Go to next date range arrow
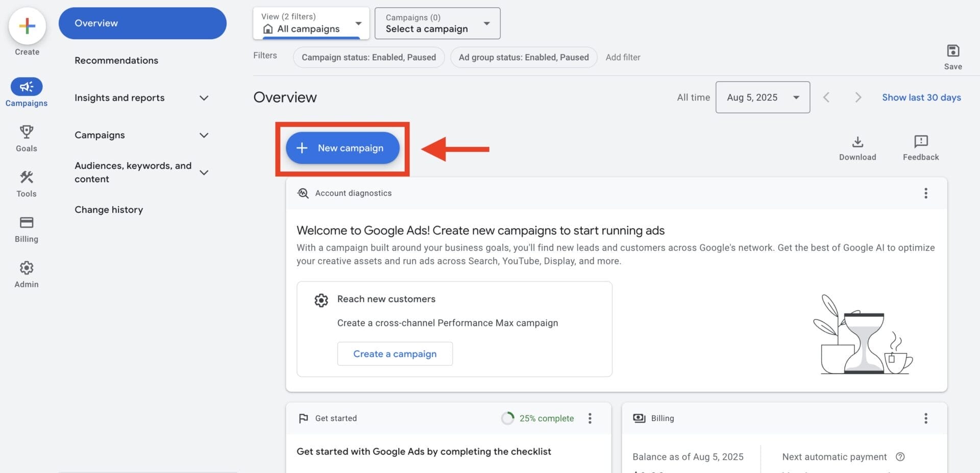Image resolution: width=980 pixels, height=473 pixels. pyautogui.click(x=858, y=97)
